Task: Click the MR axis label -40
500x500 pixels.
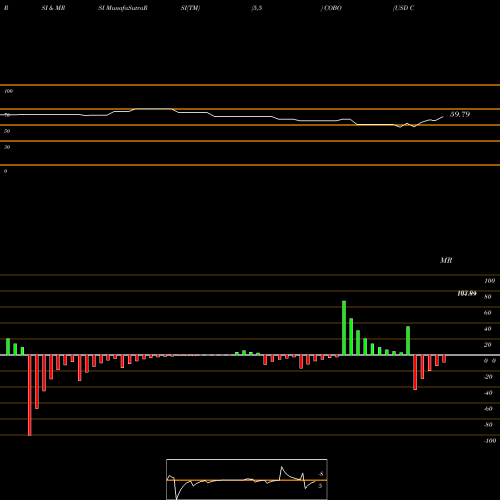Action: 488,393
